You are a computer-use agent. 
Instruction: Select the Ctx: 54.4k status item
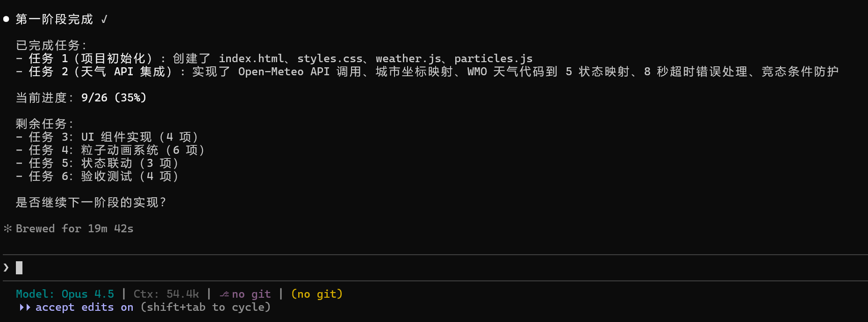click(x=166, y=294)
